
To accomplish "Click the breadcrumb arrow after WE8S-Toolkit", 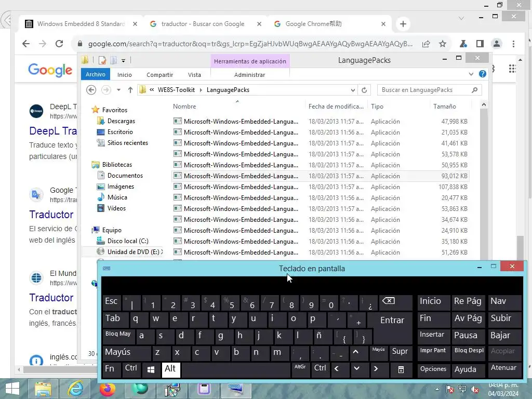I will [x=201, y=90].
